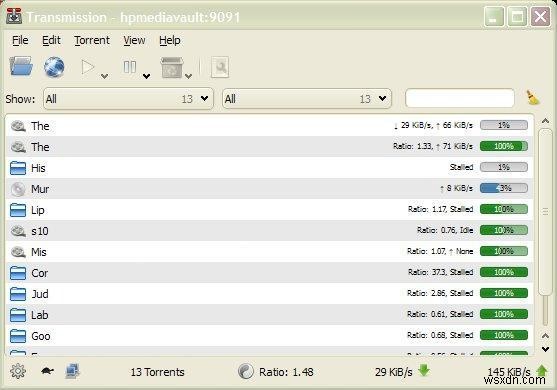Open the first Show All filter dropdown
This screenshot has height=390, width=557.
[128, 99]
